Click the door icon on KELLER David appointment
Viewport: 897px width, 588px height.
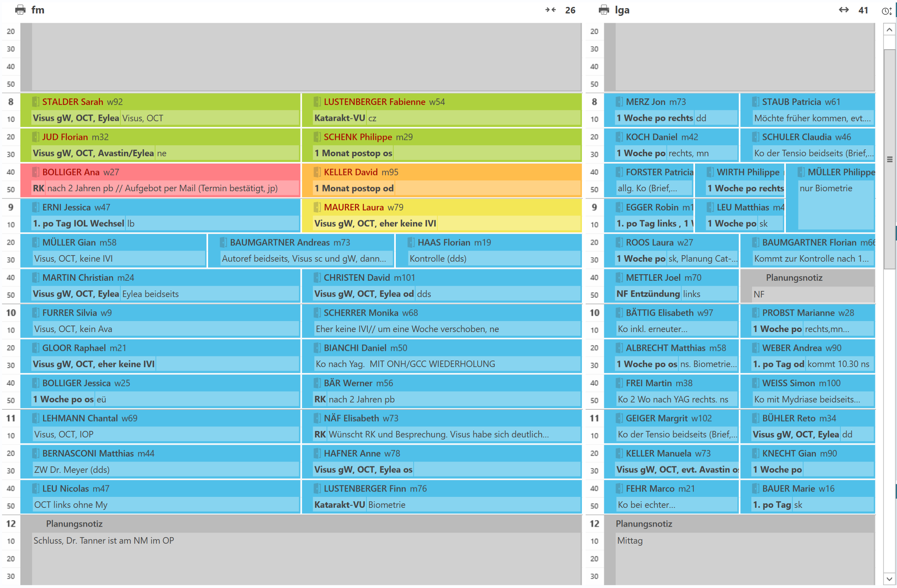point(317,172)
